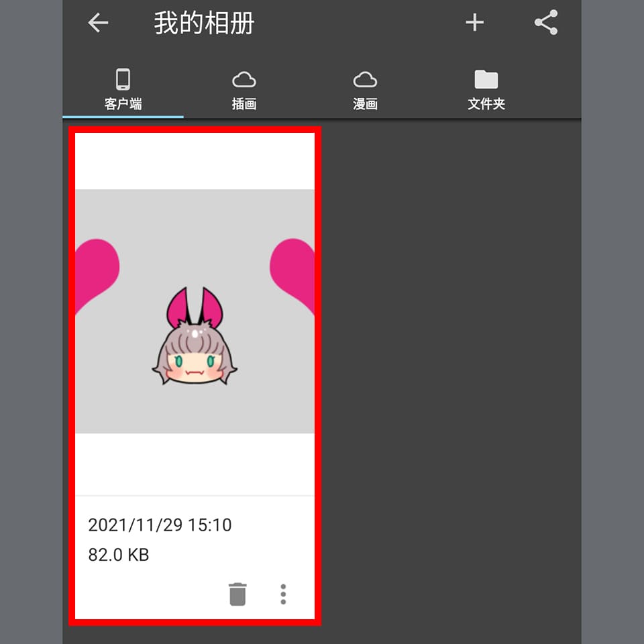Add a new canvas with plus icon

pos(474,23)
